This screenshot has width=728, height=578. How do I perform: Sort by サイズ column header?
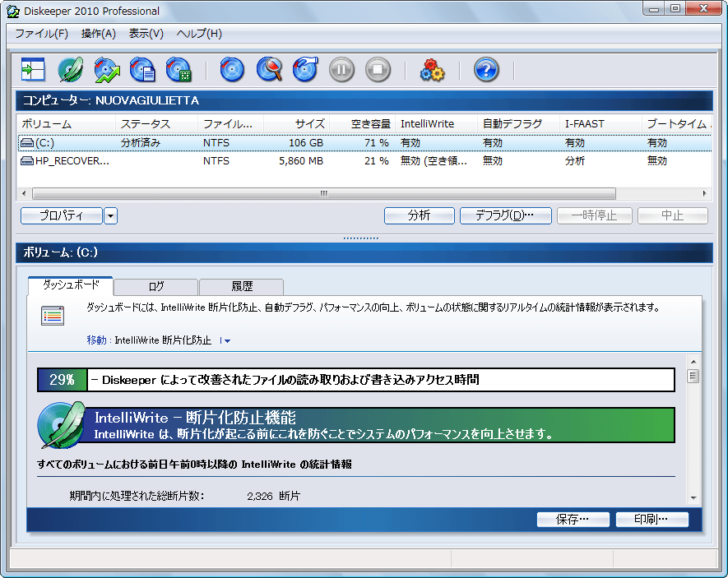297,124
